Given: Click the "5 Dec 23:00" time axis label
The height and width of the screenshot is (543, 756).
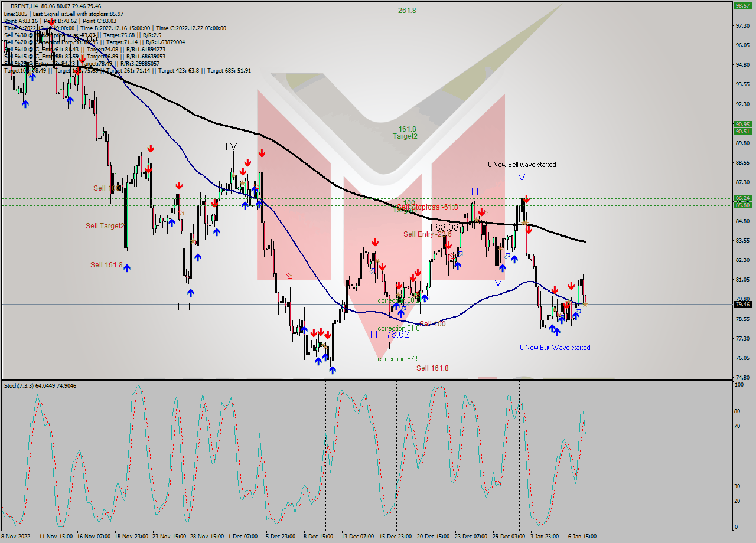Looking at the screenshot, I should pos(281,537).
